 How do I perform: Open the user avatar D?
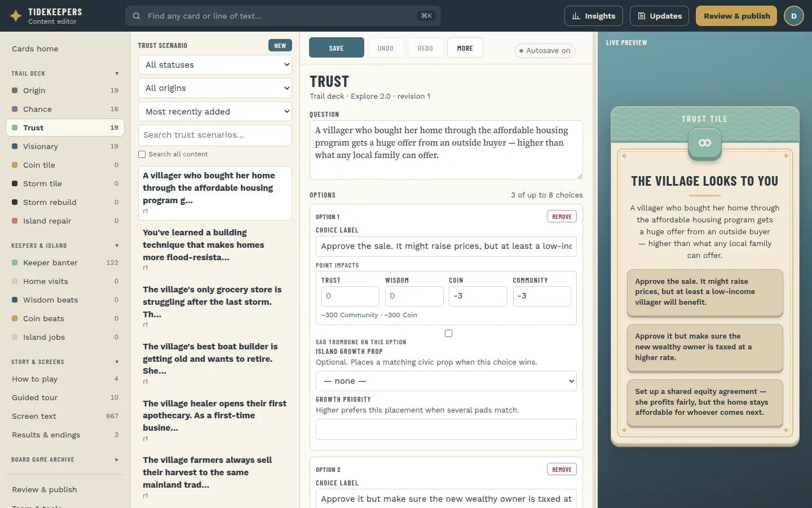(x=794, y=16)
